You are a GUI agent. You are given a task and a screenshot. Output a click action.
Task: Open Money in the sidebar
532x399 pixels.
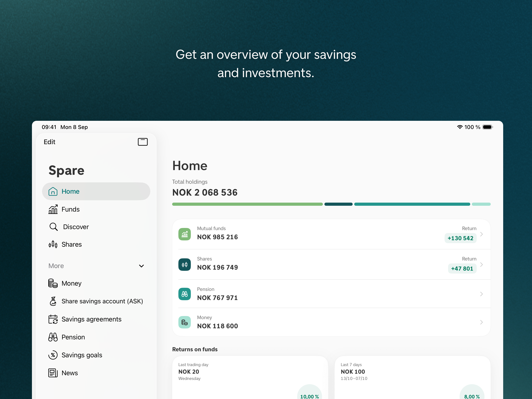click(96, 283)
